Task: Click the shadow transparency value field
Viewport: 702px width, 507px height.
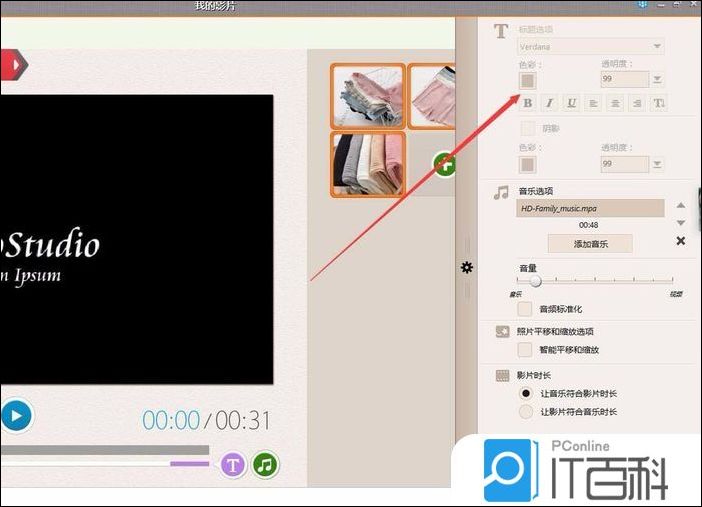Action: [625, 164]
